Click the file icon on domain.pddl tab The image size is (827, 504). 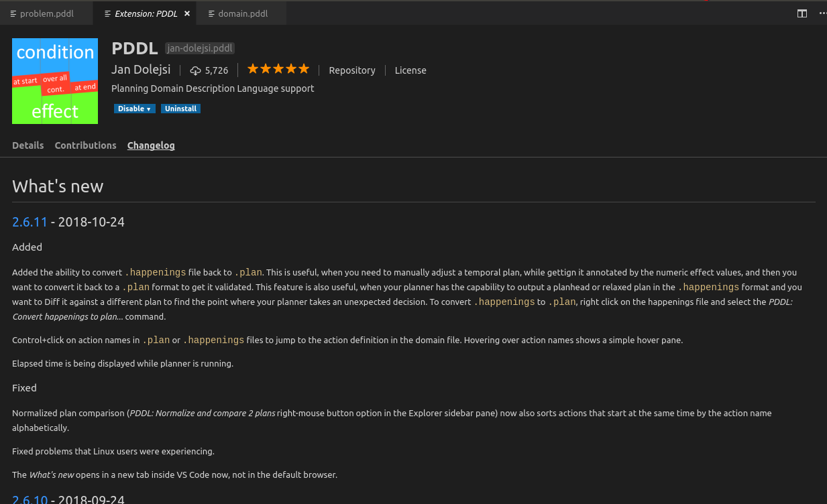click(x=210, y=13)
